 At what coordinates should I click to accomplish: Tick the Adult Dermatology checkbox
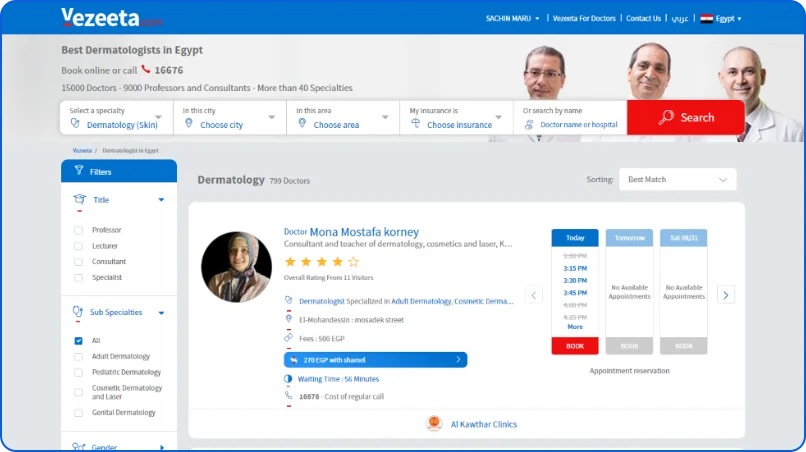pyautogui.click(x=78, y=356)
